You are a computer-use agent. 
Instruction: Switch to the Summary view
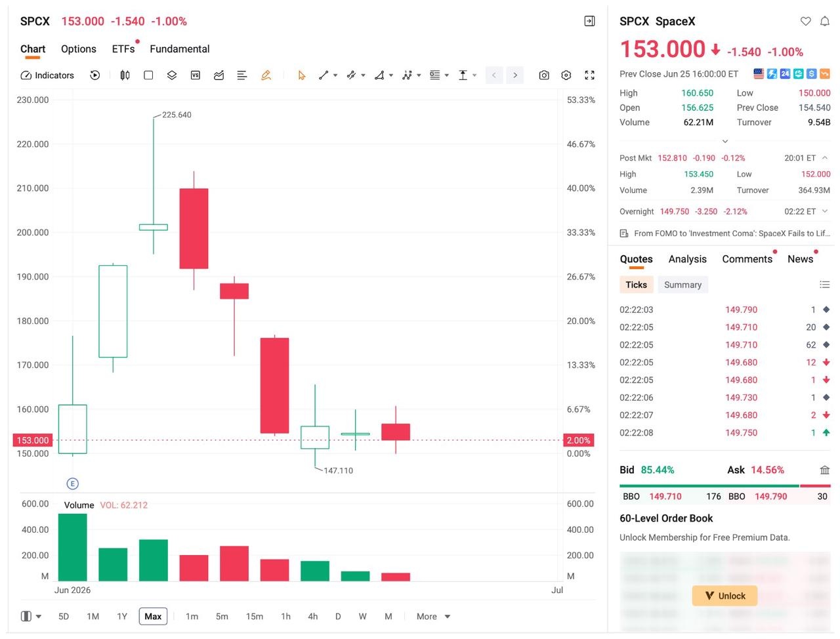point(682,285)
